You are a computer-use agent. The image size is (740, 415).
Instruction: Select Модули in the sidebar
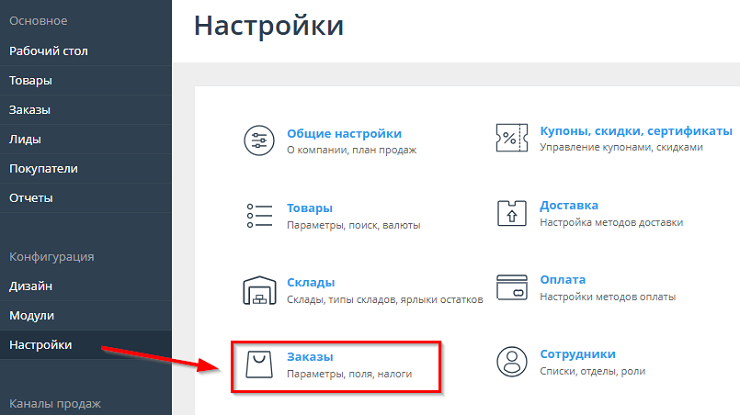(31, 315)
